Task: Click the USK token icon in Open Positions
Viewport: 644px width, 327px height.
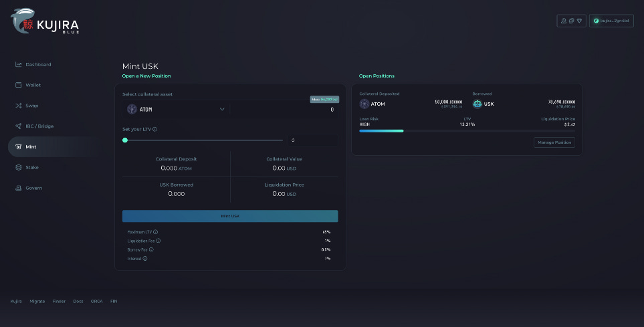Action: [477, 104]
